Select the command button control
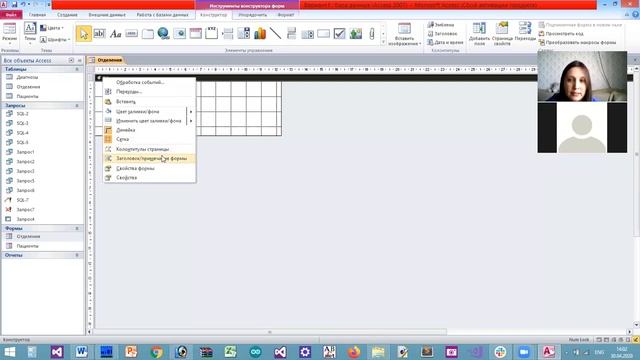The height and width of the screenshot is (360, 640). click(131, 33)
